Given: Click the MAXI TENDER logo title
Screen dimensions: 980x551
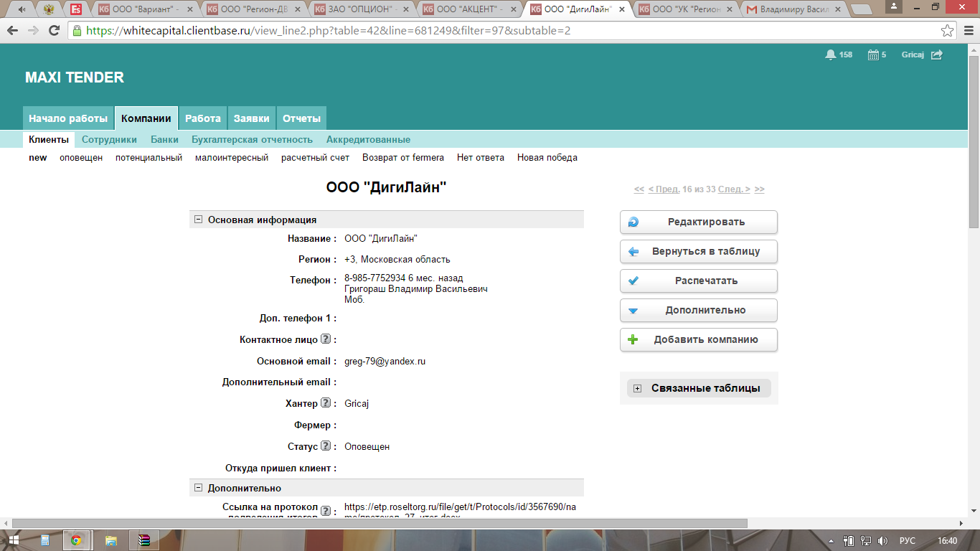Looking at the screenshot, I should (75, 77).
